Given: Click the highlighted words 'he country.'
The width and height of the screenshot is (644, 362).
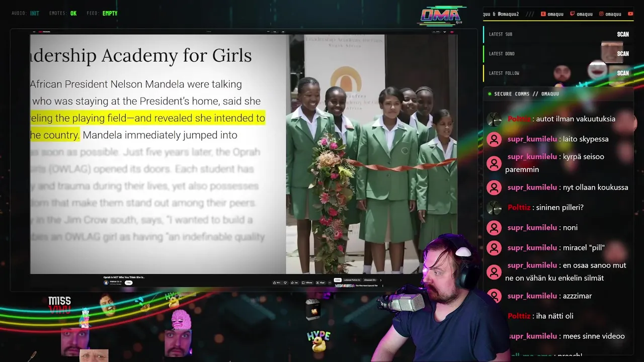Looking at the screenshot, I should 55,135.
